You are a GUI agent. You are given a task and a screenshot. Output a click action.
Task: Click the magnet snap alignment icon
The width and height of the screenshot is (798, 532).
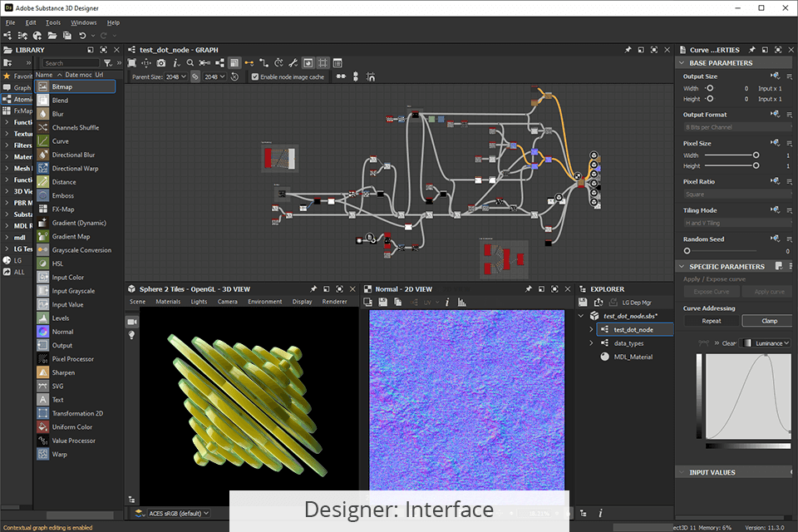pos(371,76)
